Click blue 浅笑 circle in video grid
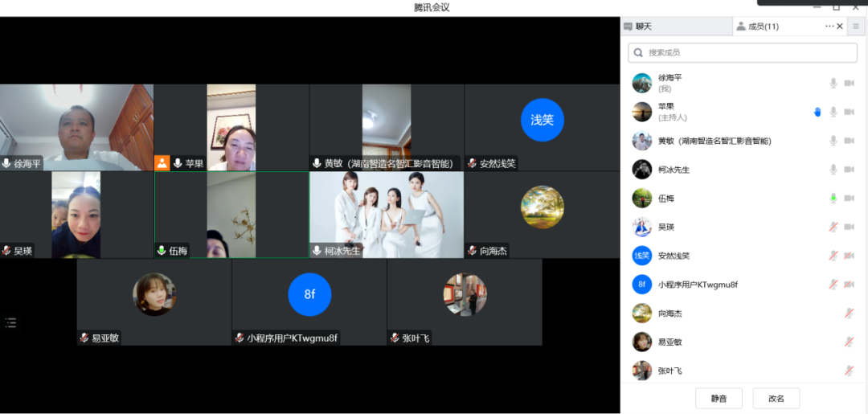Viewport: 868px width, 414px height. (x=542, y=120)
